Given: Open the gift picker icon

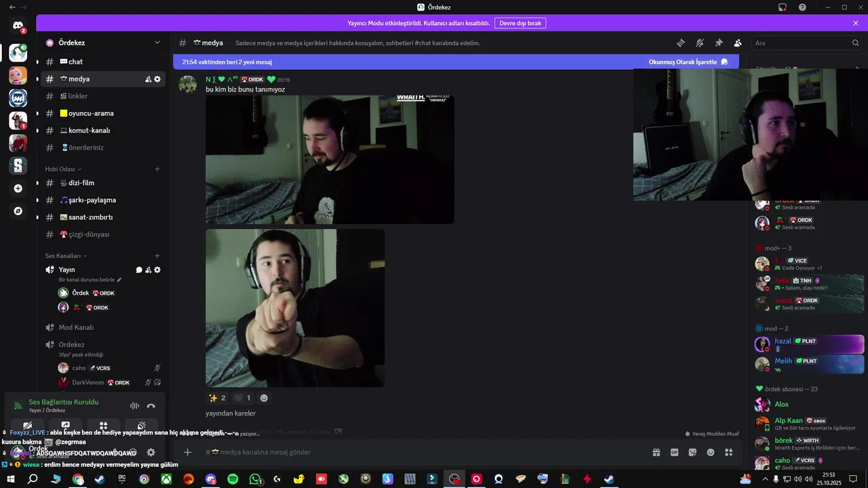Looking at the screenshot, I should click(x=656, y=452).
